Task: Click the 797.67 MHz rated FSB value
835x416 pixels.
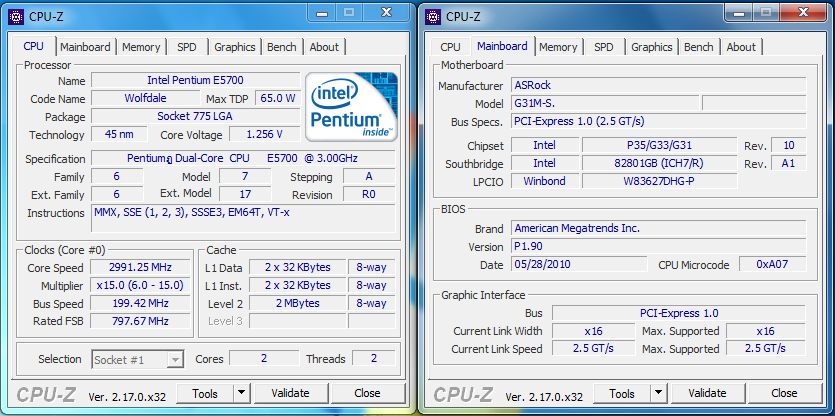Action: pos(140,321)
